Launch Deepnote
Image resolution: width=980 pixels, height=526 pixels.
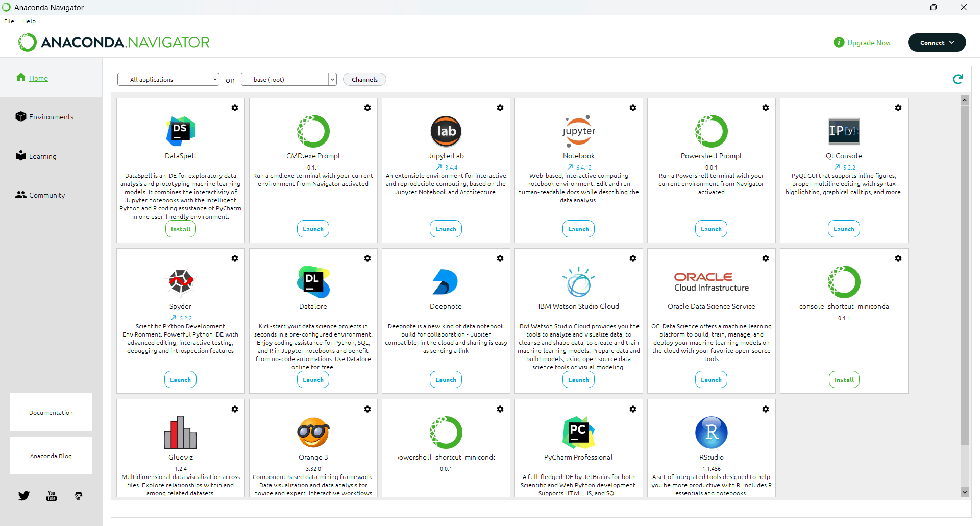click(x=446, y=380)
